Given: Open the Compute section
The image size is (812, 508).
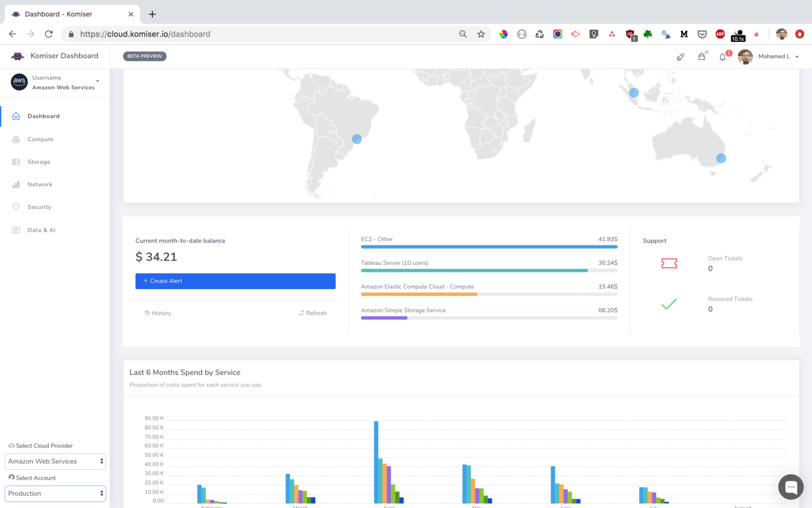Looking at the screenshot, I should 40,139.
